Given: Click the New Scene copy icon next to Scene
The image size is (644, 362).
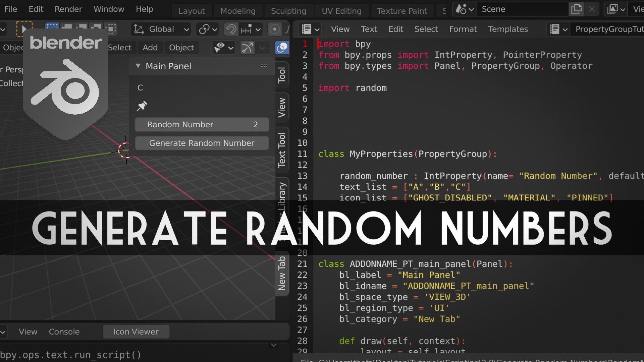Looking at the screenshot, I should point(576,9).
